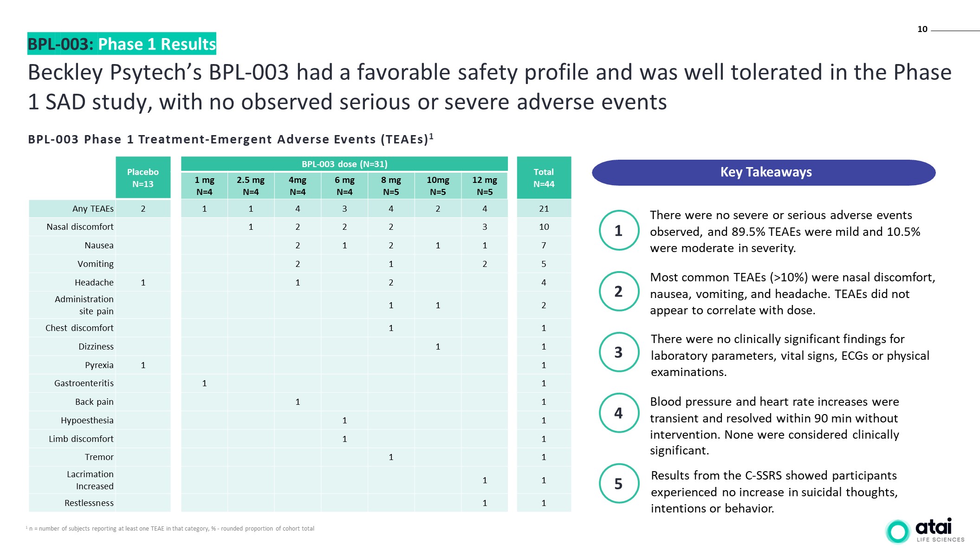Click the BPL-003: Phase 1 Results title tag
Image resolution: width=980 pixels, height=551 pixels.
pos(122,44)
